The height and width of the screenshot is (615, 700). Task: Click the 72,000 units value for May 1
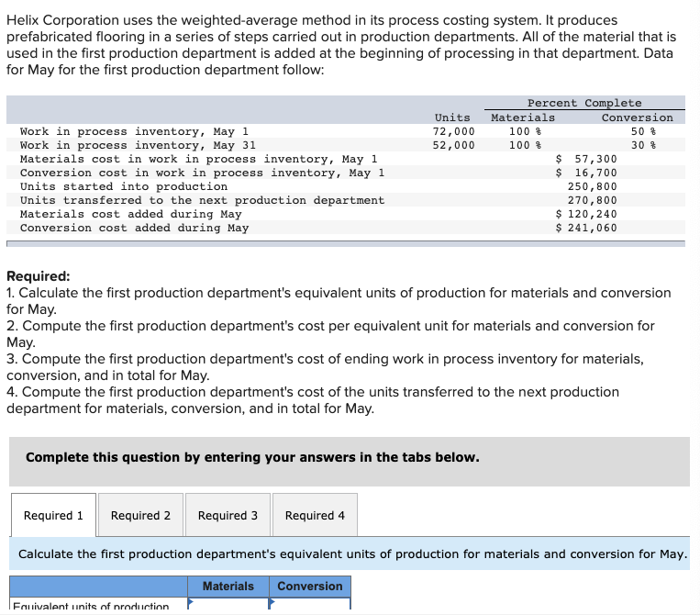[453, 131]
